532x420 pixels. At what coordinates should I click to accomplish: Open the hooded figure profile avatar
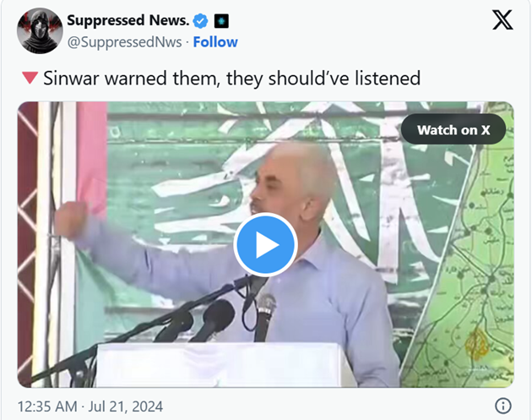coord(40,31)
